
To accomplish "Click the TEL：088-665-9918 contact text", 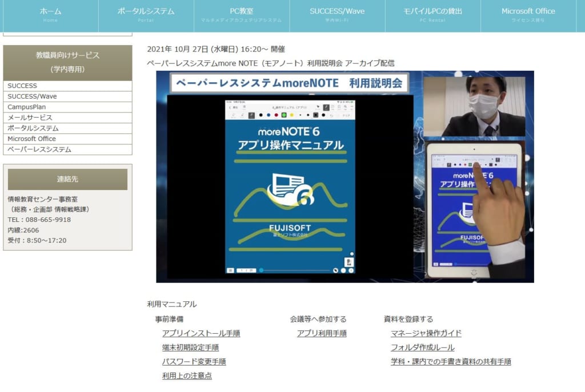I will click(x=39, y=220).
